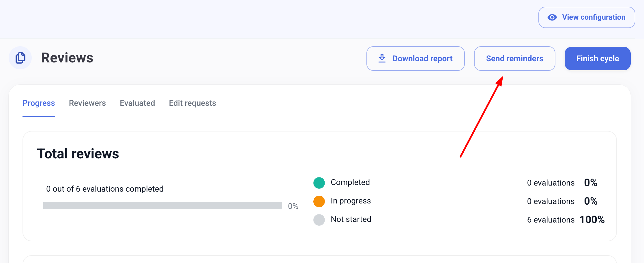
Task: Send reminders to reviewers
Action: pyautogui.click(x=514, y=58)
